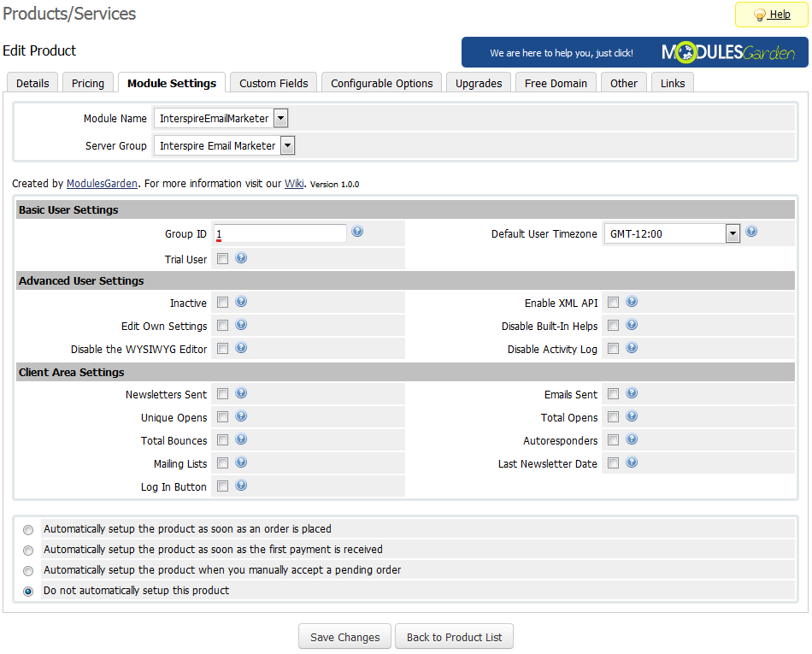Show help for Disable the WYSIWYG Editor
Screen dimensions: 812x654
pyautogui.click(x=241, y=347)
